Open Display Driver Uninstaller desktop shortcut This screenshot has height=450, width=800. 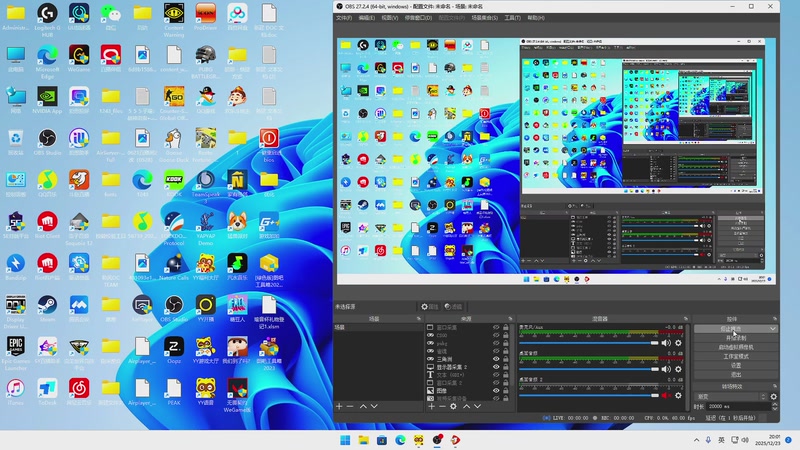15,311
